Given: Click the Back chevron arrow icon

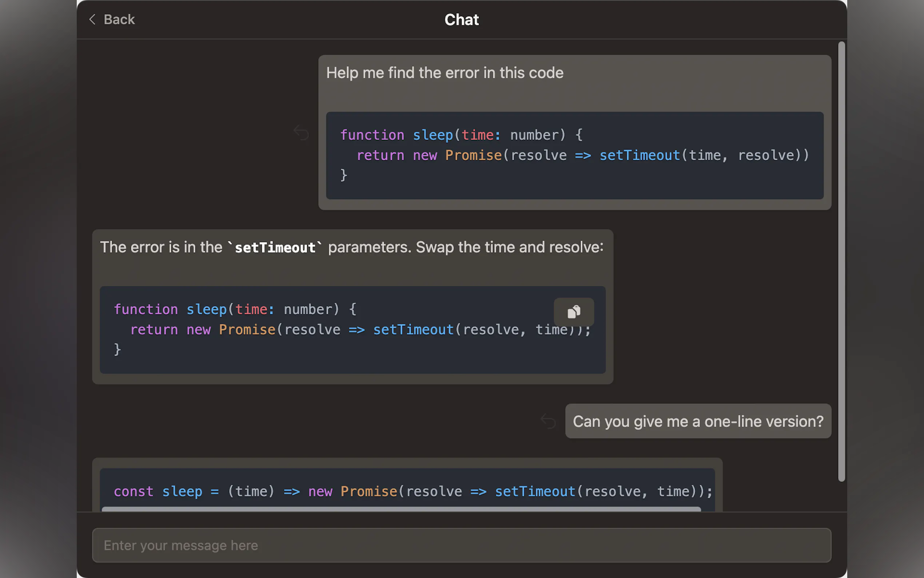Looking at the screenshot, I should (92, 19).
